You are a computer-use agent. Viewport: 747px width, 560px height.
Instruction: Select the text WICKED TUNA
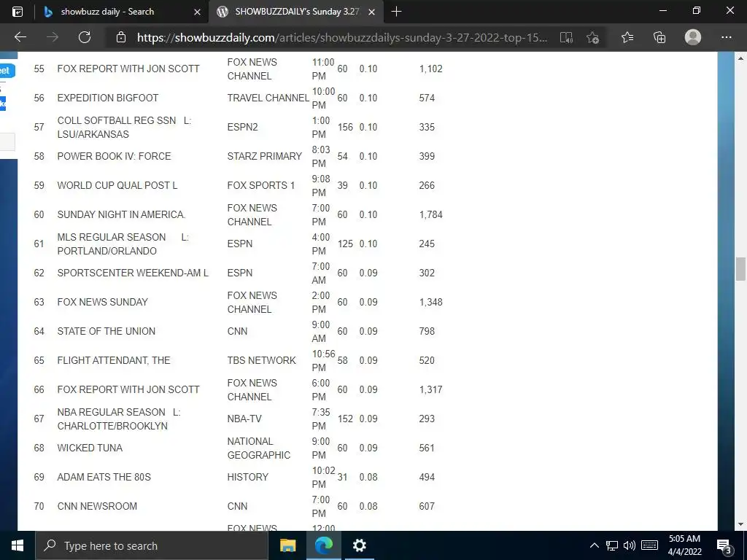click(90, 448)
